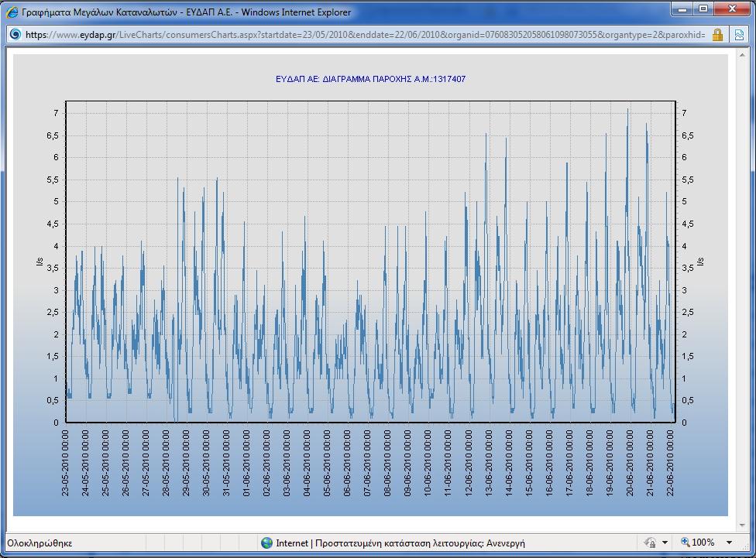Click the 13-06-2010 00:00:00 date axis label
This screenshot has height=558, width=756.
click(x=489, y=463)
